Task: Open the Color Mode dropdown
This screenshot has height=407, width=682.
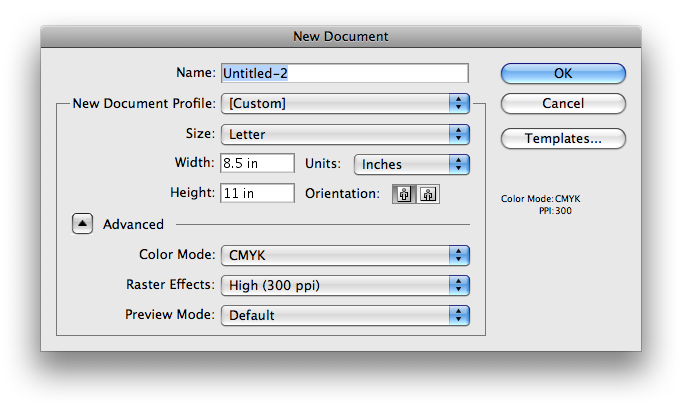Action: click(345, 255)
